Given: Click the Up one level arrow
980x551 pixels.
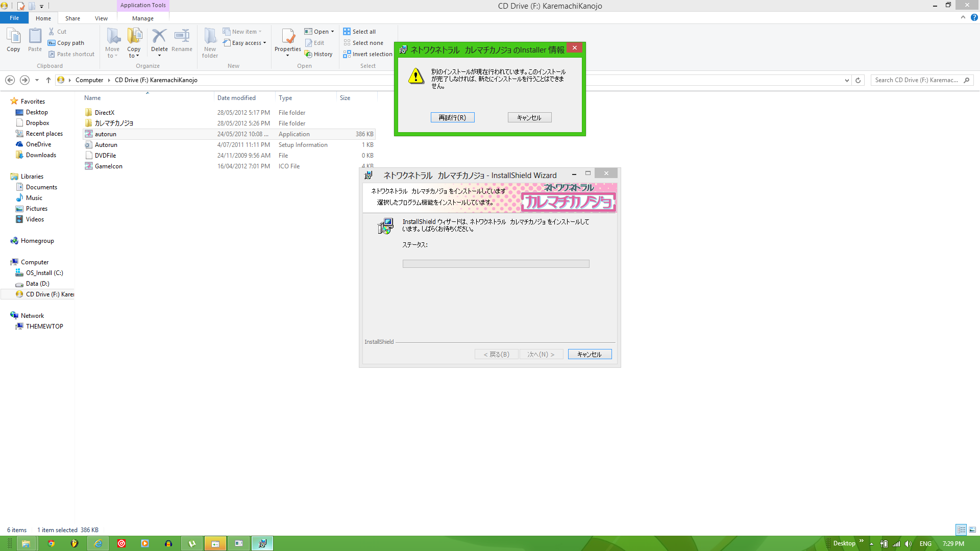Looking at the screenshot, I should click(x=48, y=80).
